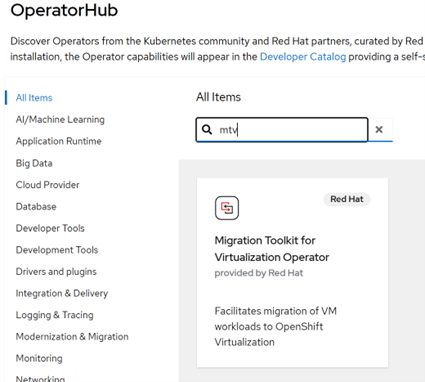
Task: Click the magnifier search icon
Action: pyautogui.click(x=207, y=129)
